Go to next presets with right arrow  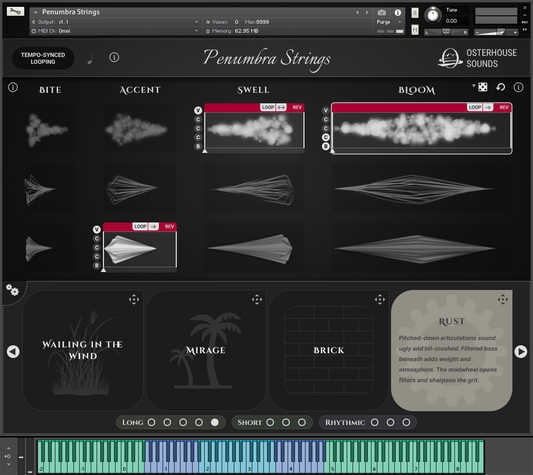[520, 352]
